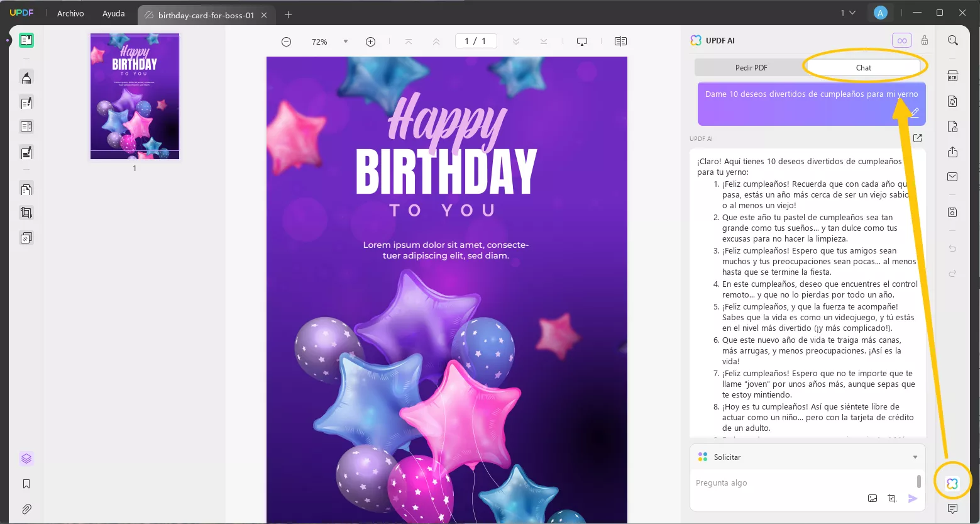Open the Search magnifier tool
The image size is (980, 524).
pos(953,40)
